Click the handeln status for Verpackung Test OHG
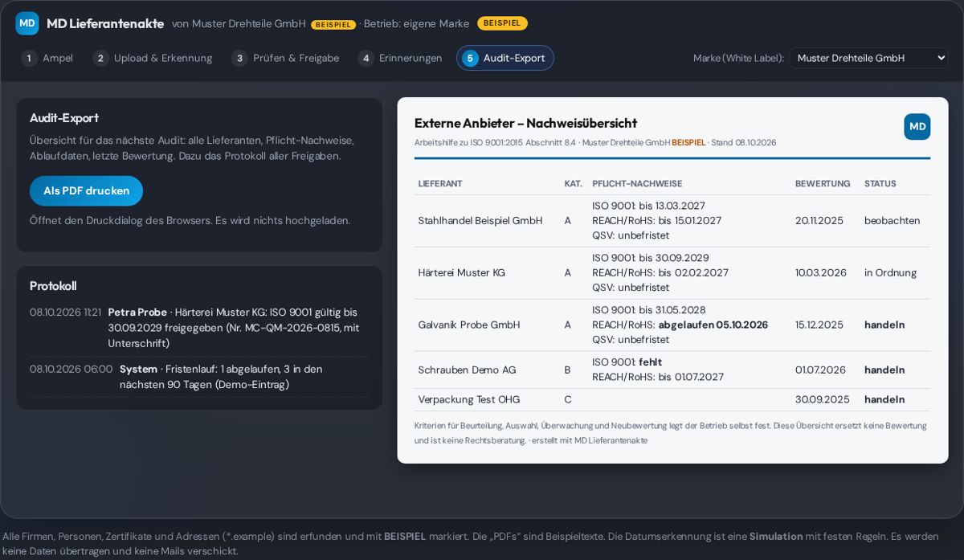Image resolution: width=964 pixels, height=560 pixels. click(884, 400)
